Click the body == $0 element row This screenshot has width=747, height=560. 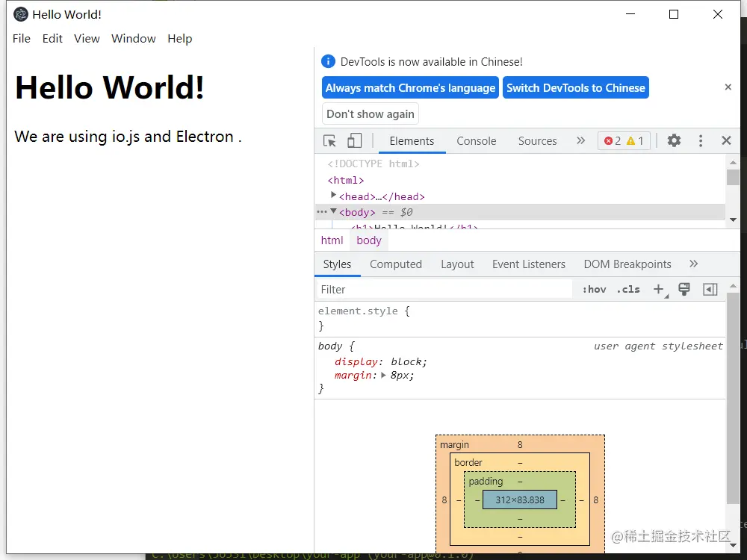point(520,212)
